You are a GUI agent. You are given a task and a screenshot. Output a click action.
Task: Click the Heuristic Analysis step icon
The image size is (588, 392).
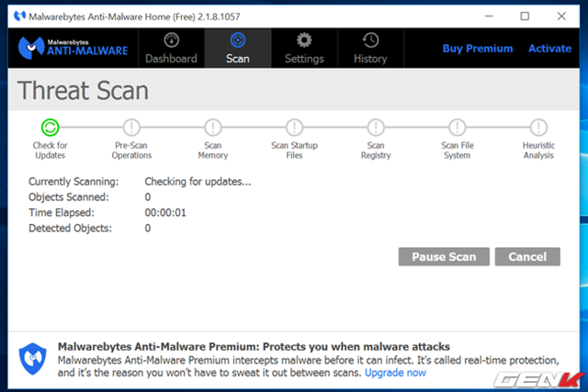click(538, 128)
